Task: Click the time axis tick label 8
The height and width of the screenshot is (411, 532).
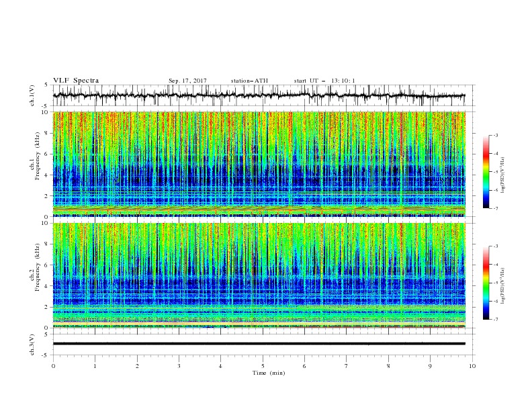Action: (x=388, y=366)
